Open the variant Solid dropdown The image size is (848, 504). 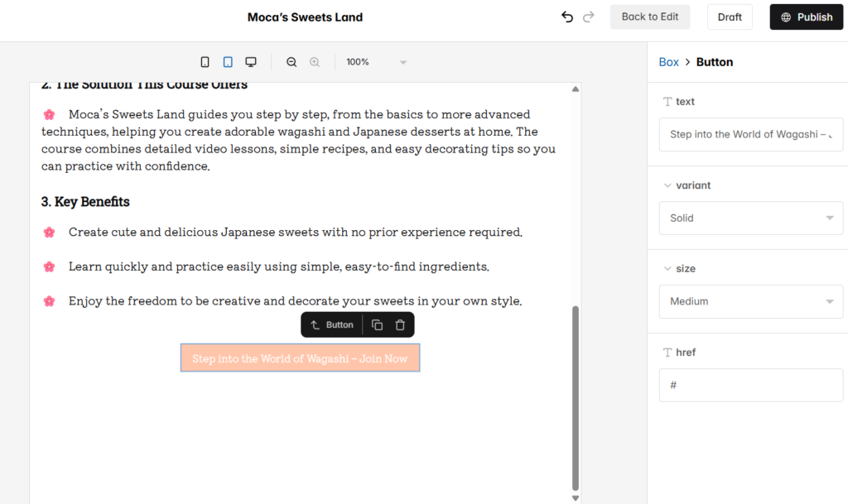click(750, 218)
